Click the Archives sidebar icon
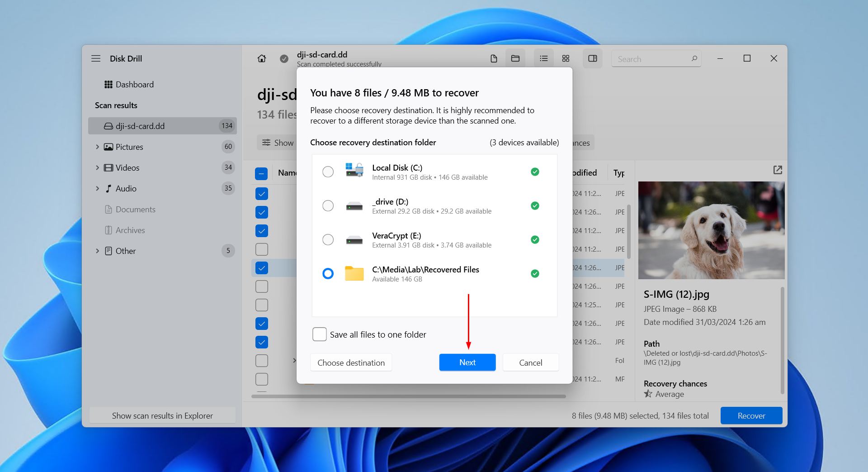The width and height of the screenshot is (868, 472). click(x=108, y=230)
